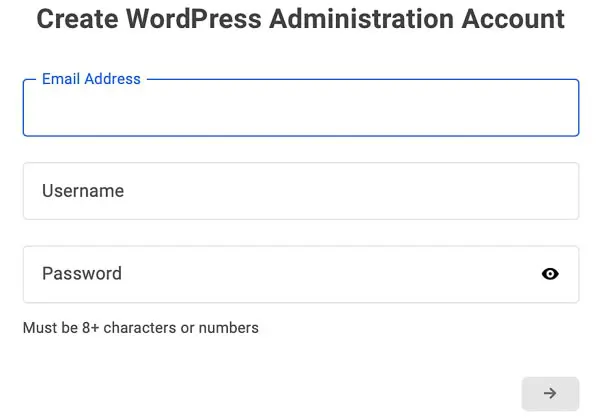Click the word 'numbers' in the password hint

tap(229, 328)
